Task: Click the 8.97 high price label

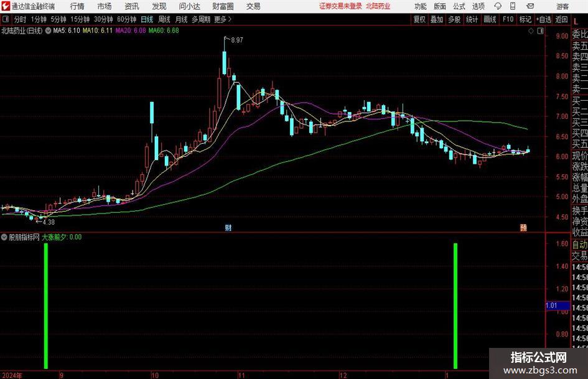Action: pos(237,40)
